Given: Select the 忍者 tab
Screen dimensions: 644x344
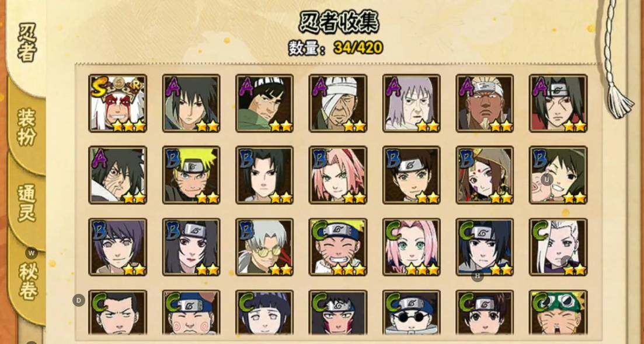Looking at the screenshot, I should pos(27,42).
